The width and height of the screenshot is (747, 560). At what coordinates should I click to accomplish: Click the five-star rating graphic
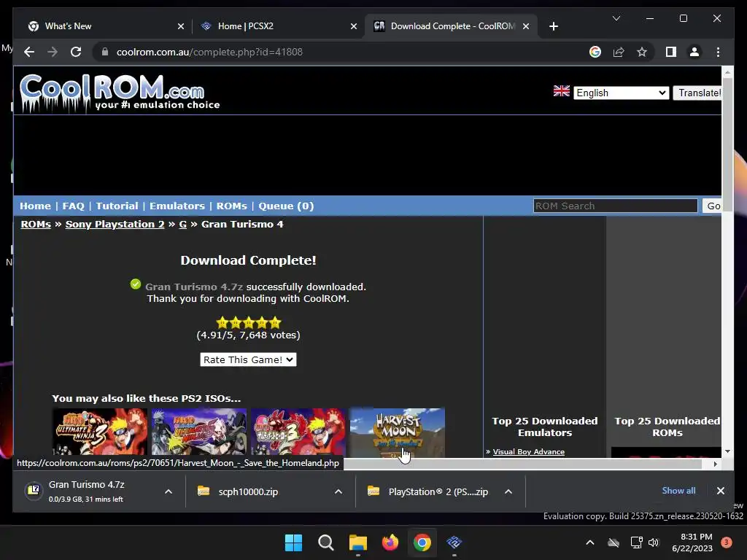249,323
